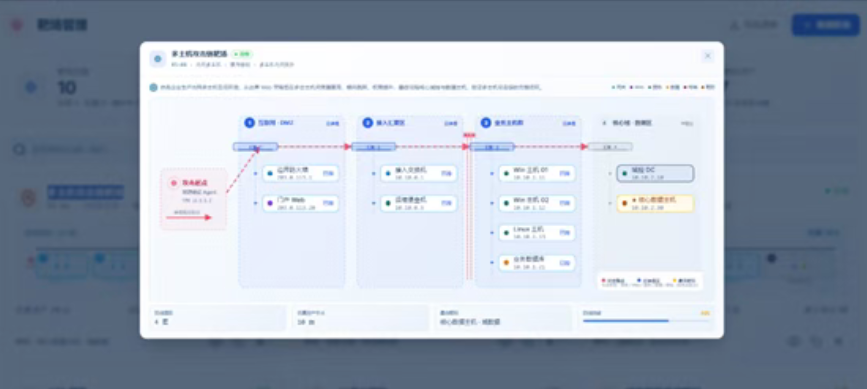867x389 pixels.
Task: Click the blue link at zone 1 header right
Action: [333, 123]
